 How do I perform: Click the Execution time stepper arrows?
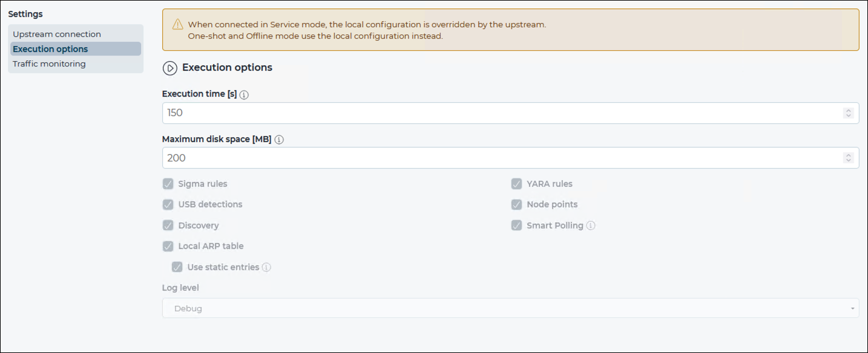[x=848, y=113]
